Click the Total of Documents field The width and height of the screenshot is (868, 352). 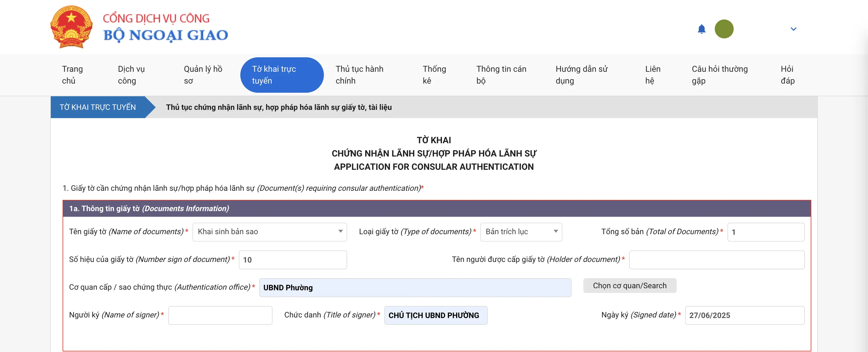click(x=765, y=232)
